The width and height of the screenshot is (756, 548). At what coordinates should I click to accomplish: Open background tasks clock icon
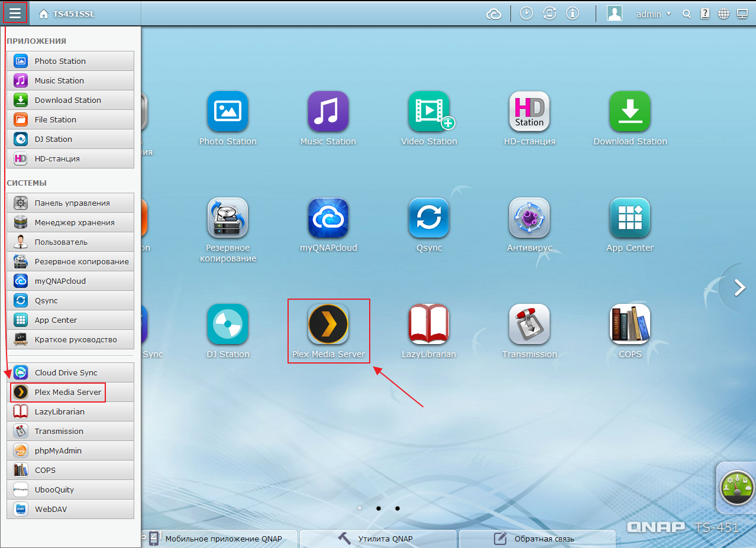[526, 14]
